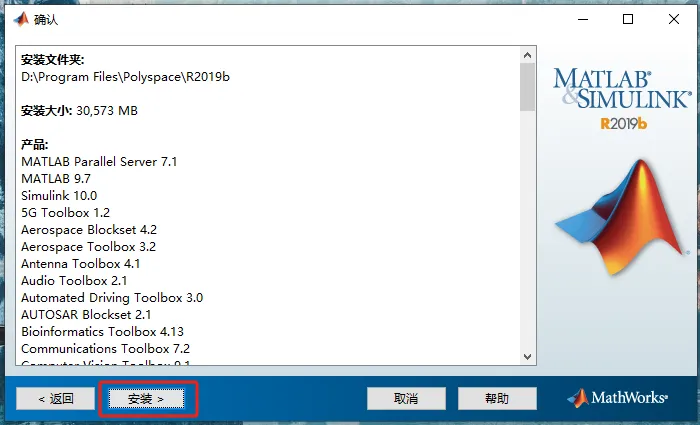Click the 安装 install button
Screen dimensions: 700x425
click(146, 398)
